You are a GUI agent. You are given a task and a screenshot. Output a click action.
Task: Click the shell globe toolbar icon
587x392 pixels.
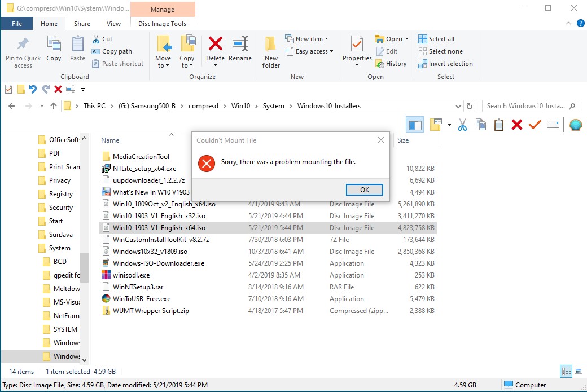tap(575, 125)
